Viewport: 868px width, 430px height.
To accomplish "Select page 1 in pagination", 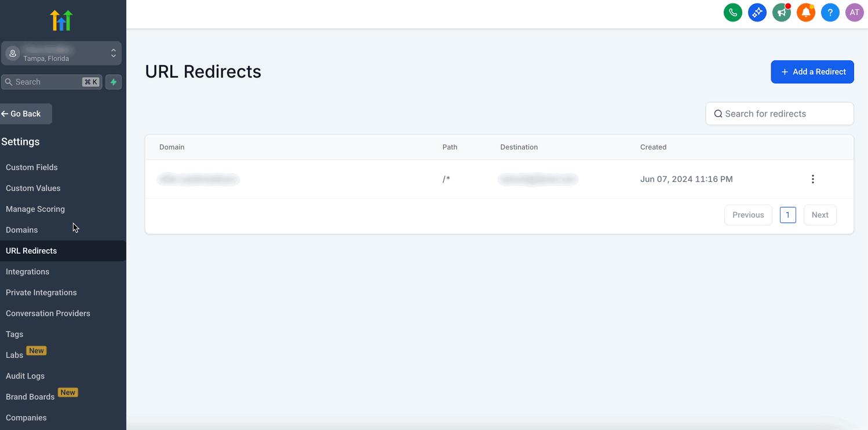I will [x=788, y=215].
